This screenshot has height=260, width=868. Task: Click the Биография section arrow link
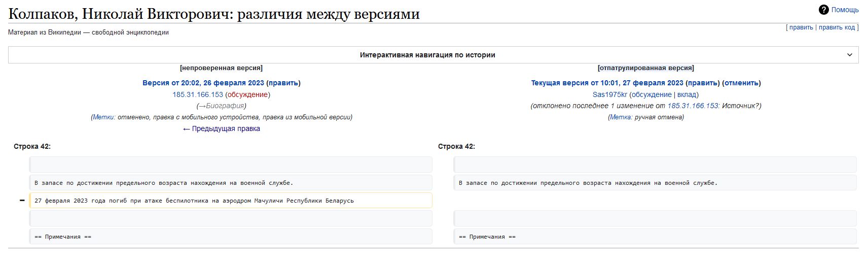pos(201,106)
